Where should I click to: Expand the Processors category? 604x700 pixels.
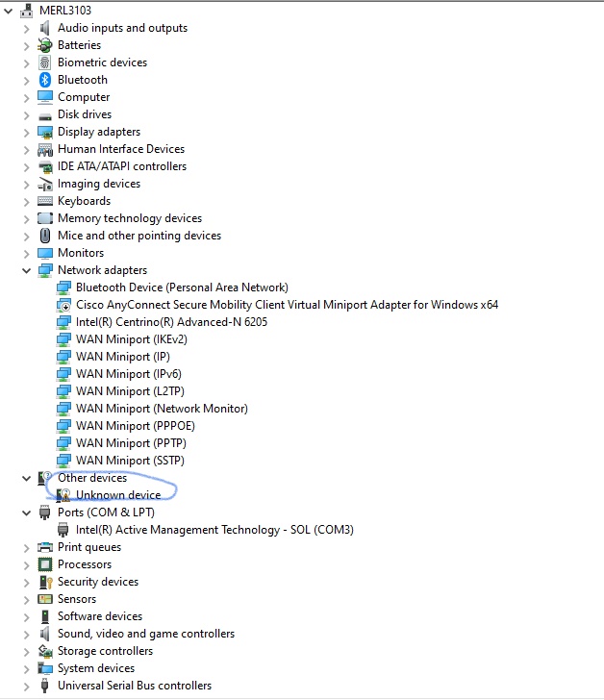point(26,565)
